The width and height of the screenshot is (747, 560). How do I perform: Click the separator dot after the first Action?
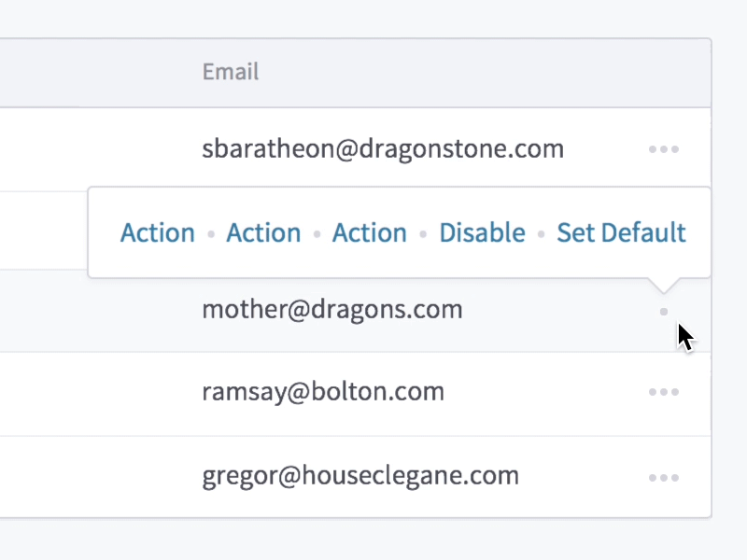(211, 233)
